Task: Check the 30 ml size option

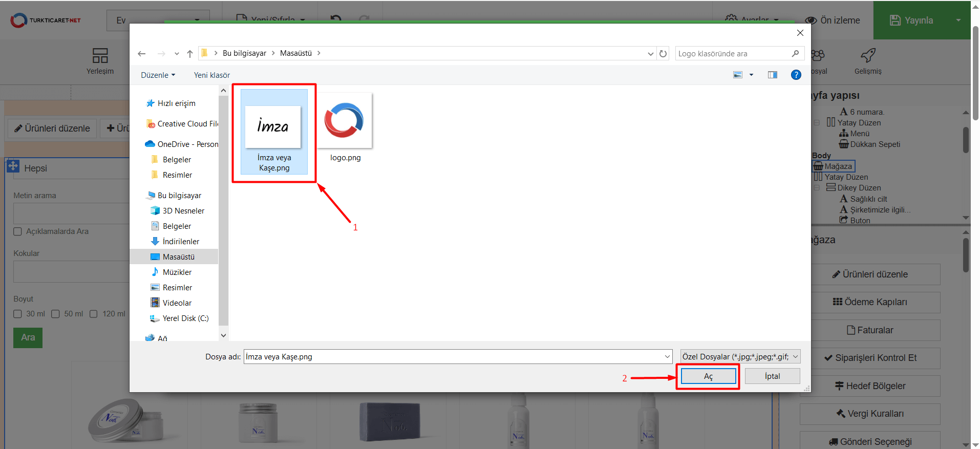Action: pos(18,314)
